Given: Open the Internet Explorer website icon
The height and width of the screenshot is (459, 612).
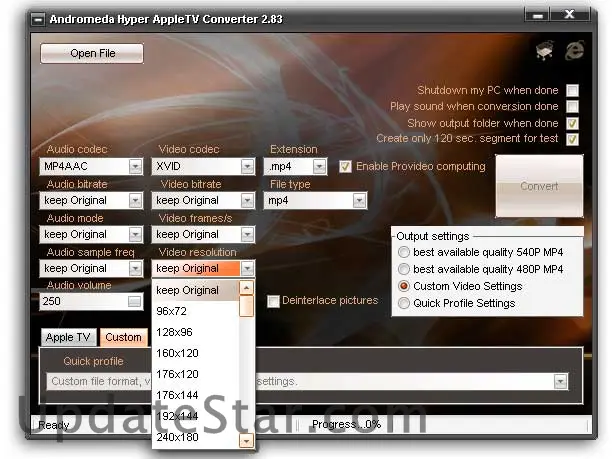Looking at the screenshot, I should coord(575,51).
